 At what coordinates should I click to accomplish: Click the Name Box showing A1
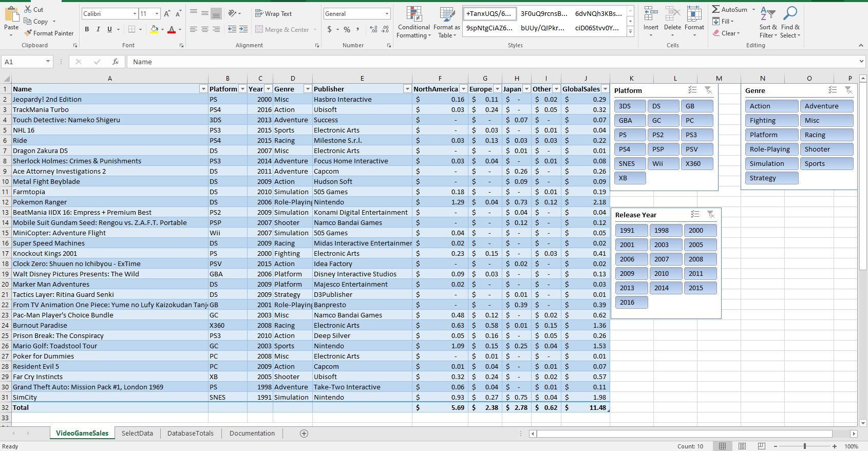(27, 62)
